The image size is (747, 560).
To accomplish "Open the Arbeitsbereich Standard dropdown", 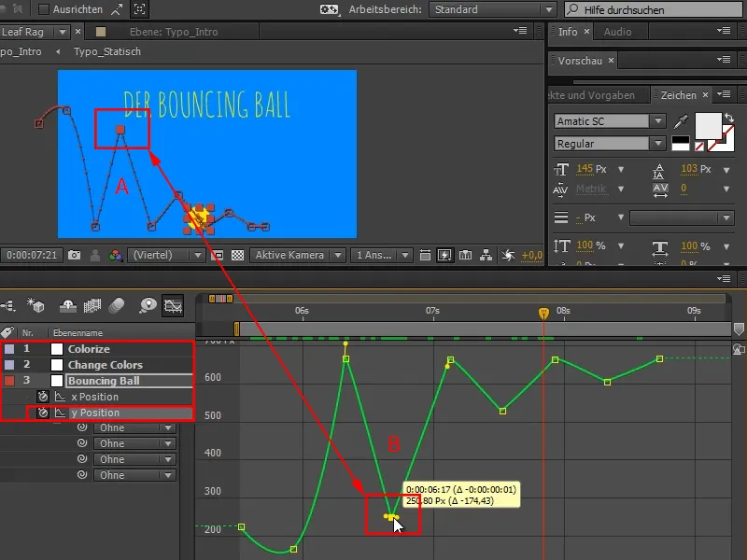I will 492,9.
